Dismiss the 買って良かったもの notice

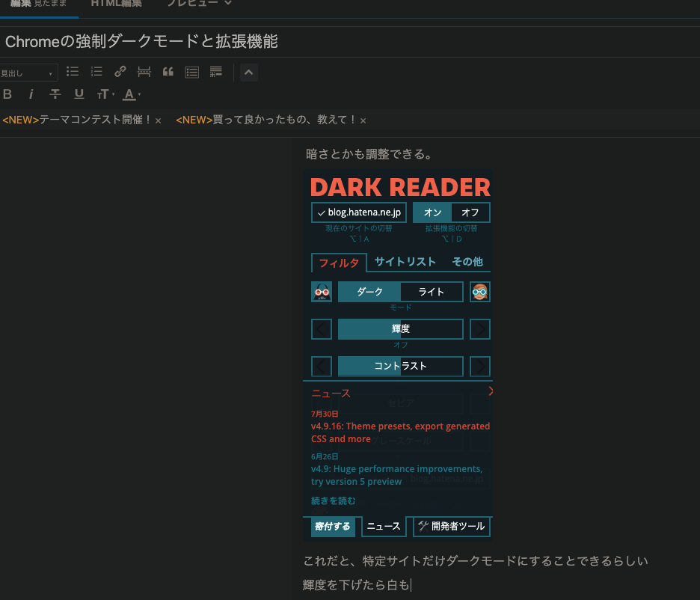363,120
